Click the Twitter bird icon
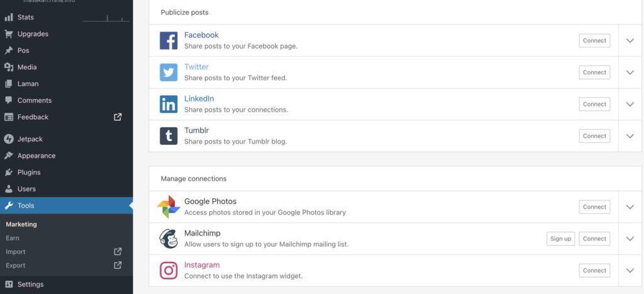The width and height of the screenshot is (644, 294). pos(169,72)
